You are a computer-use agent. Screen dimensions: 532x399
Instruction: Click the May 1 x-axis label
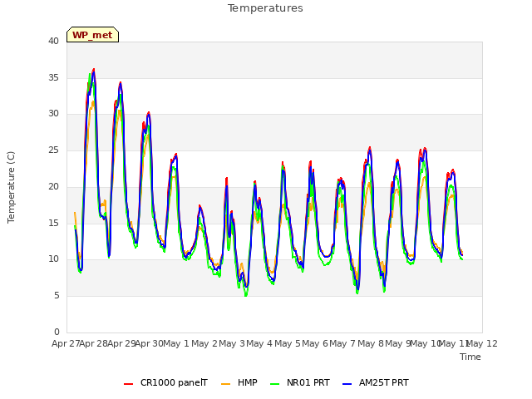click(176, 343)
